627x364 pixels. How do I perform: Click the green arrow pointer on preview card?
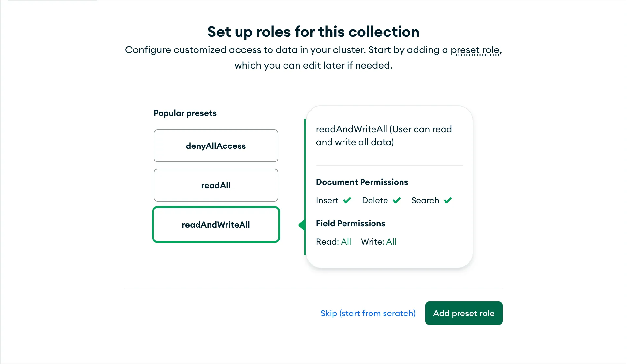pyautogui.click(x=302, y=225)
